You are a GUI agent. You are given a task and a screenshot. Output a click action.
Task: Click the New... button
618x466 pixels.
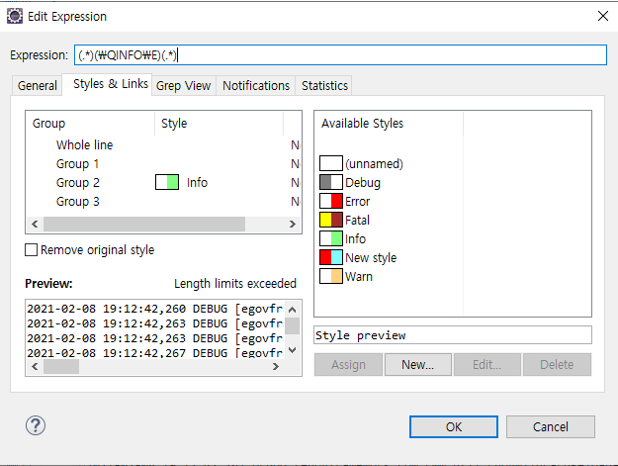point(418,365)
